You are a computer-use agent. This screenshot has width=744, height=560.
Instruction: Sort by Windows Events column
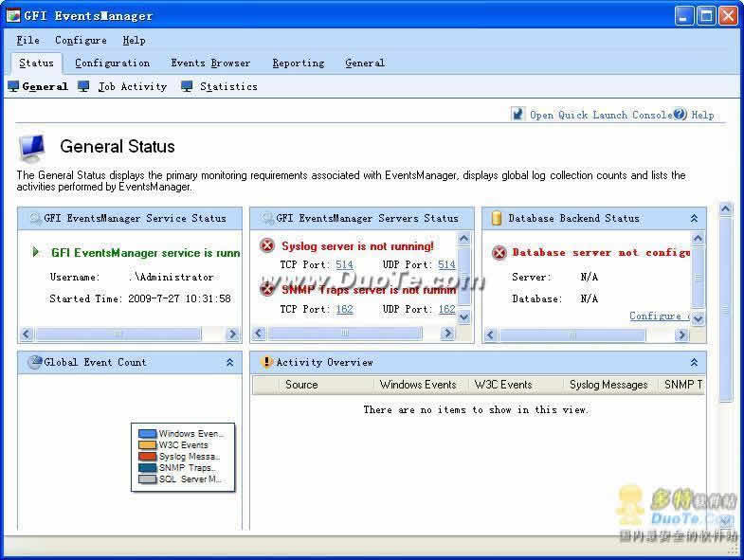coord(421,385)
